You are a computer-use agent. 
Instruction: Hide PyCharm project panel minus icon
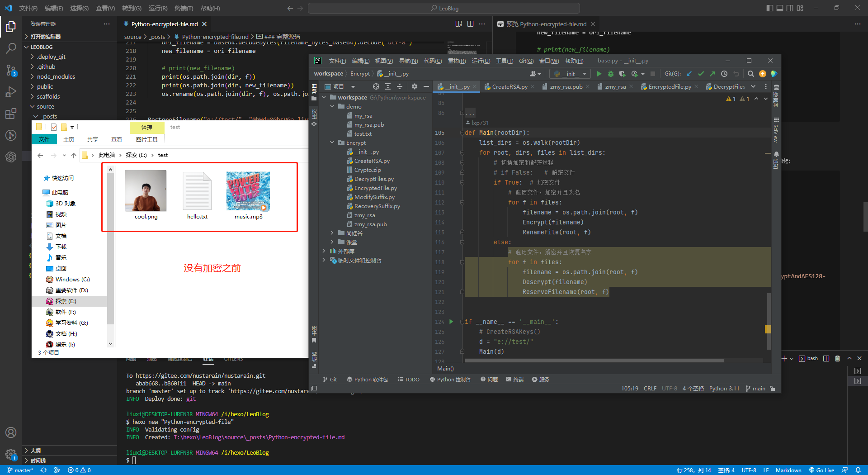(x=426, y=86)
